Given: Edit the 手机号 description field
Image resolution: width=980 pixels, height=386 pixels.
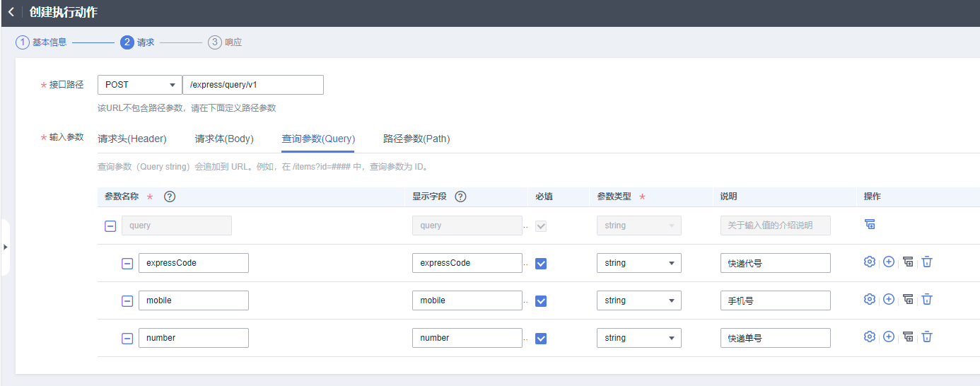Looking at the screenshot, I should [x=776, y=300].
